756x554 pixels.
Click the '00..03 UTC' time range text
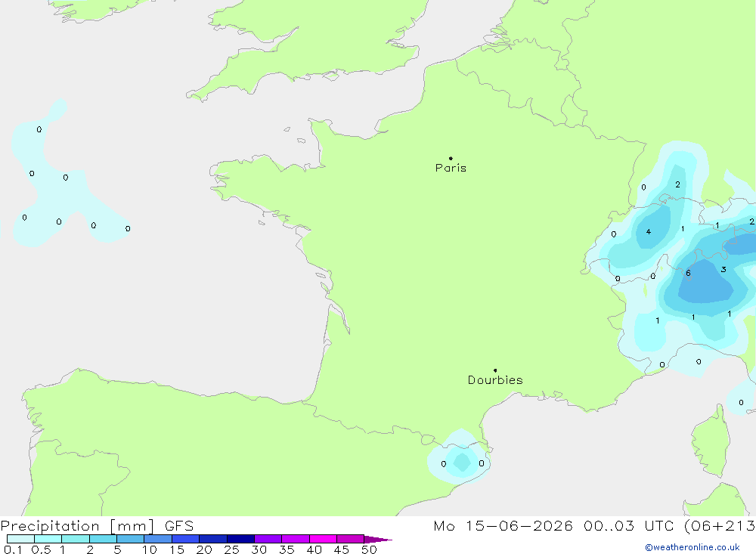(628, 525)
